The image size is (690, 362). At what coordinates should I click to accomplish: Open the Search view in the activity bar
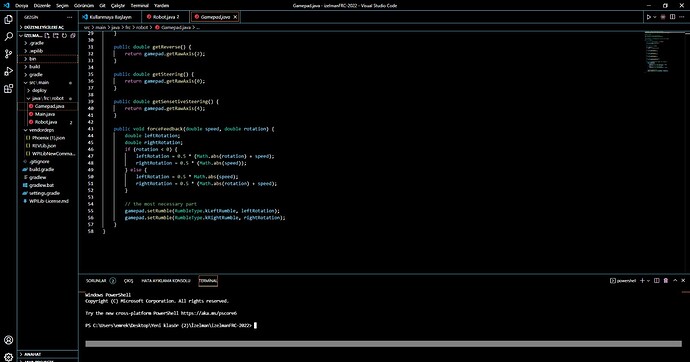[8, 37]
